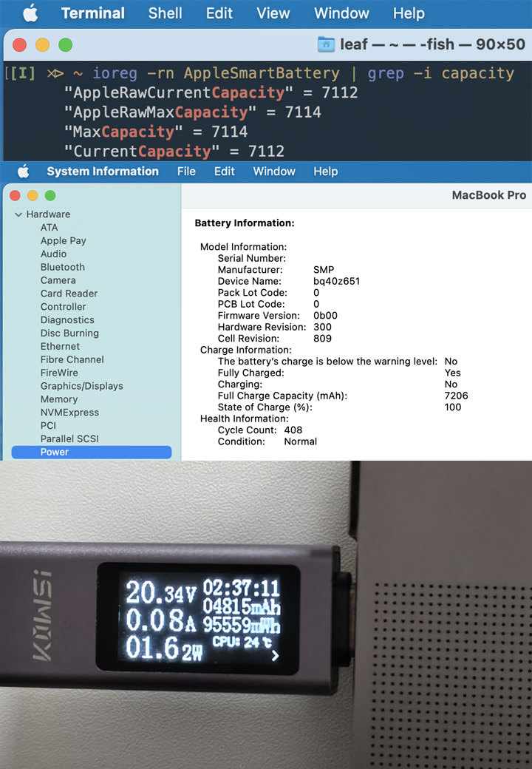Screen dimensions: 532x769
Task: Open the Shell menu
Action: (x=165, y=13)
